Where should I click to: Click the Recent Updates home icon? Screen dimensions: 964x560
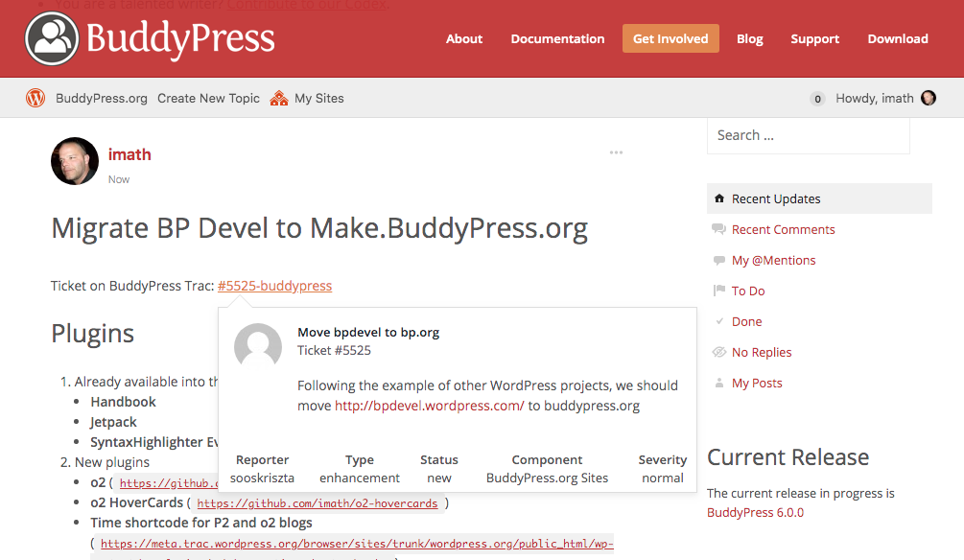[x=719, y=198]
